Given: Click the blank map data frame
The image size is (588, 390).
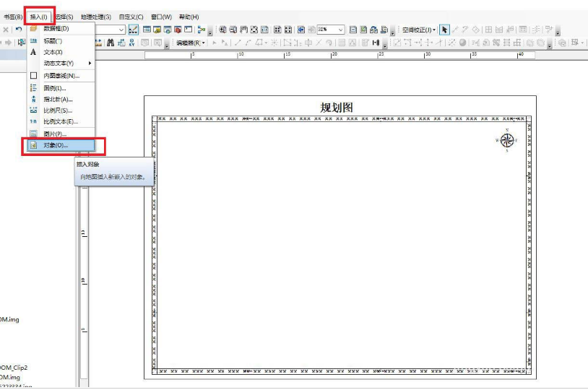Looking at the screenshot, I should pos(341,246).
